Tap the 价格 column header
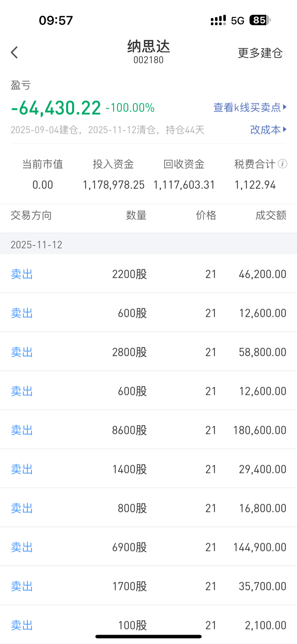This screenshot has height=644, width=297. click(x=206, y=215)
